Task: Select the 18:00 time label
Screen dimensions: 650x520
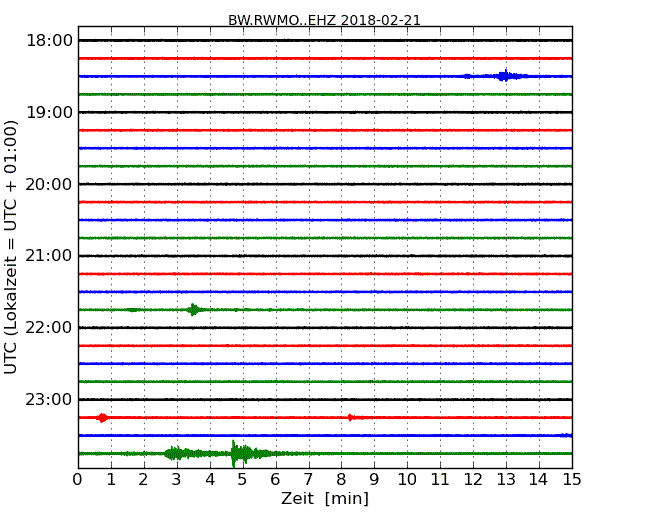Action: [49, 41]
